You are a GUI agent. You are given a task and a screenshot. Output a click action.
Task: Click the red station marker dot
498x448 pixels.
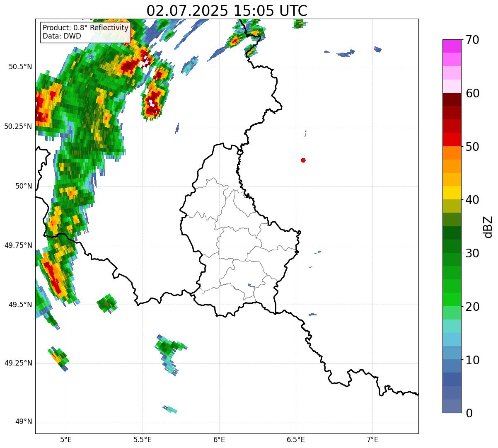[x=303, y=160]
